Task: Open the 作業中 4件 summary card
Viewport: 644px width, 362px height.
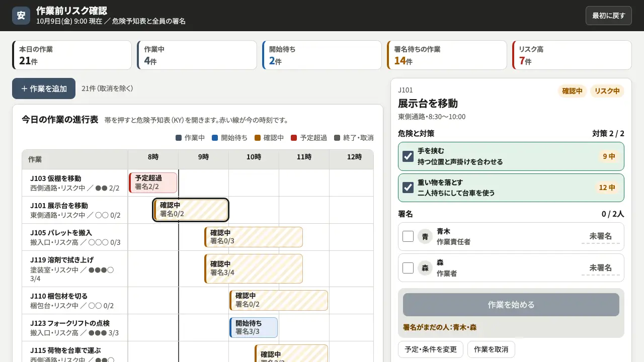Action: coord(197,55)
